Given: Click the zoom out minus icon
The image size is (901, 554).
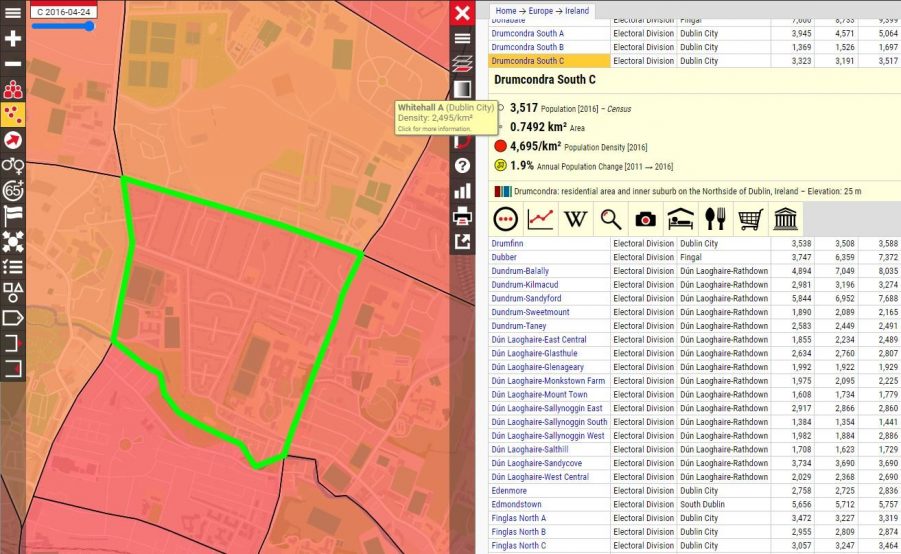Looking at the screenshot, I should click(x=13, y=64).
